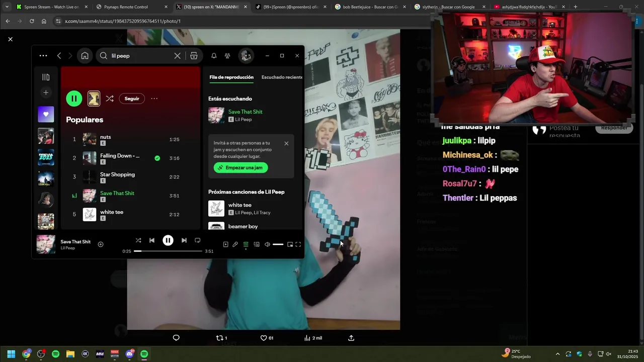Viewport: 644px width, 362px height.
Task: Create a new playlist with the plus icon
Action: [x=46, y=93]
